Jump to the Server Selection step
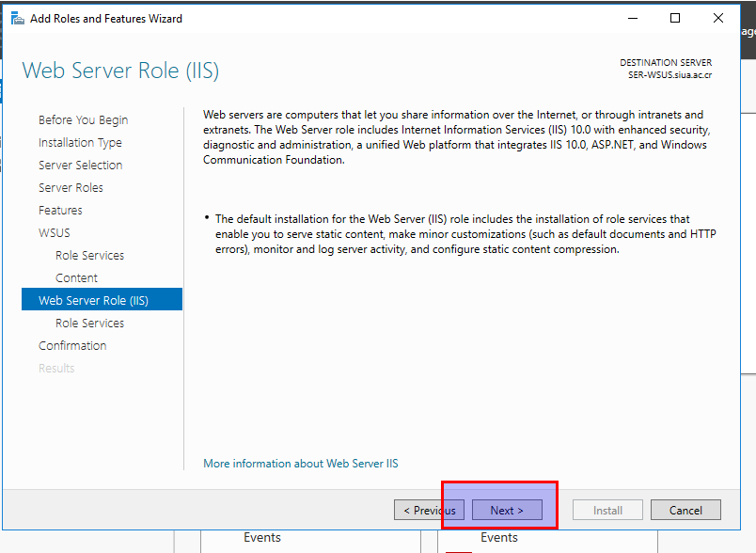The height and width of the screenshot is (553, 756). coord(81,165)
